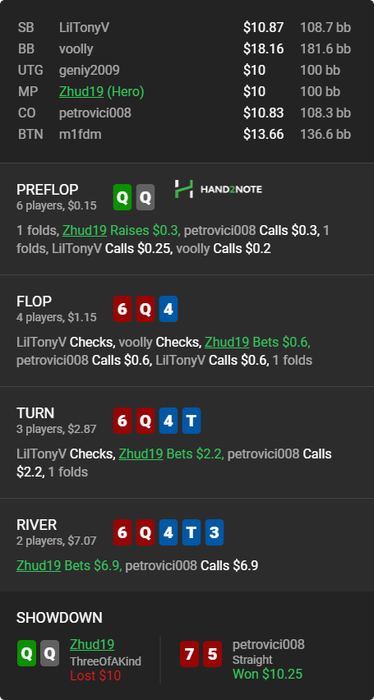
Task: Open Zhud19 (Hero) link in players list
Action: pos(101,92)
